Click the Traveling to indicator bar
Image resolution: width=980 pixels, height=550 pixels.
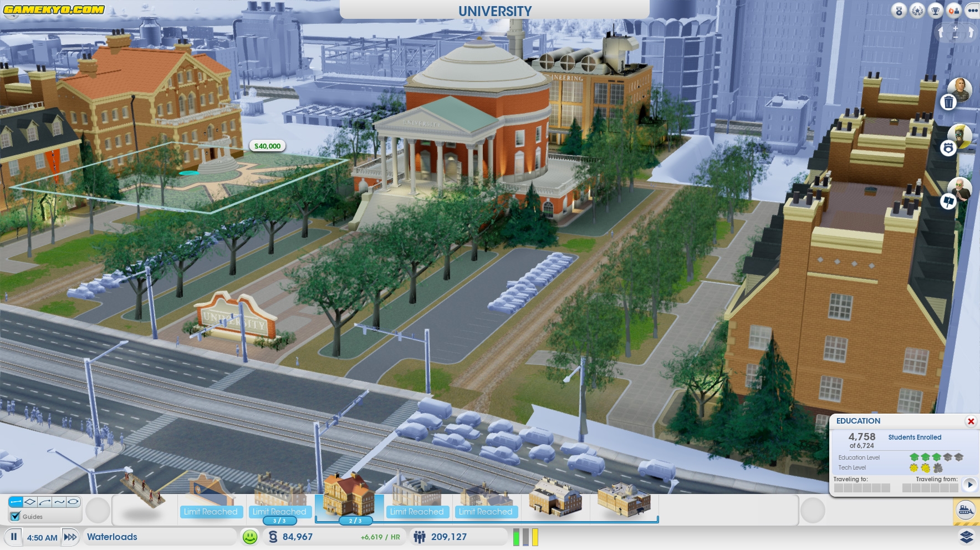tap(862, 488)
